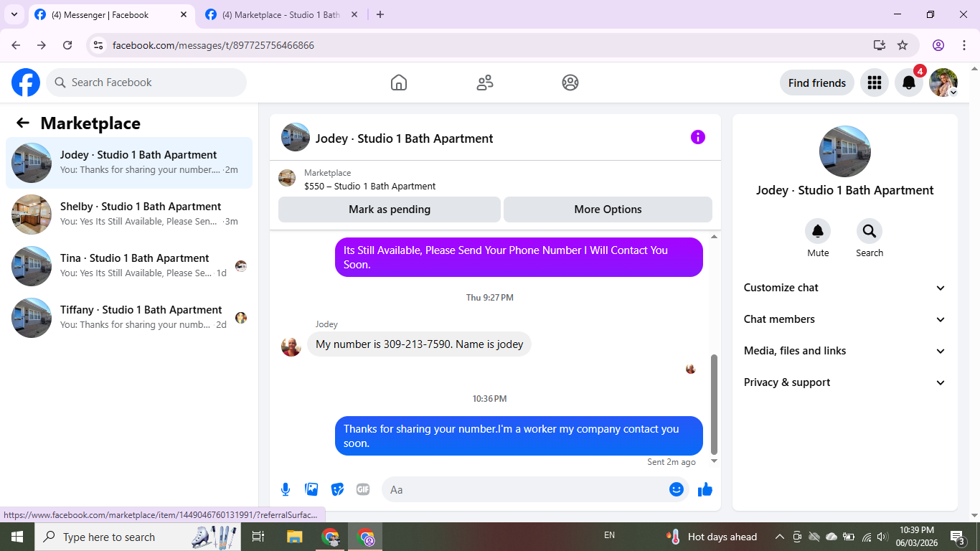Open the tab search dropdown arrow
The image size is (980, 551).
pyautogui.click(x=14, y=14)
